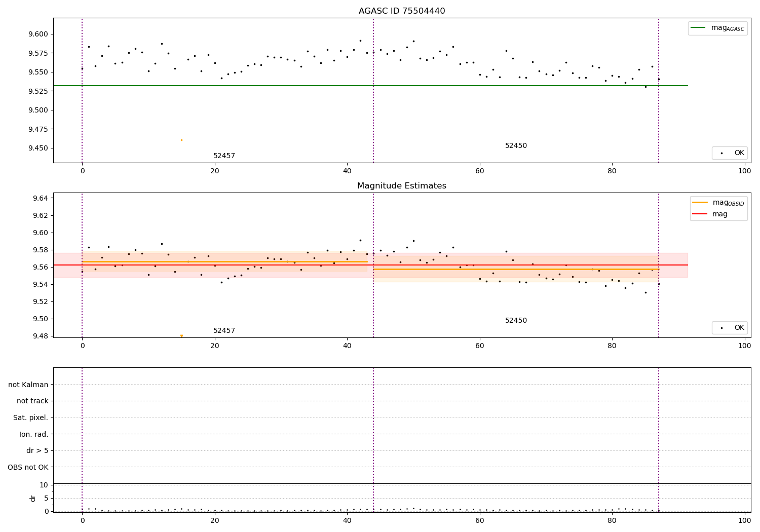Click the OK legend in the Magnitude Estimates plot

730,328
